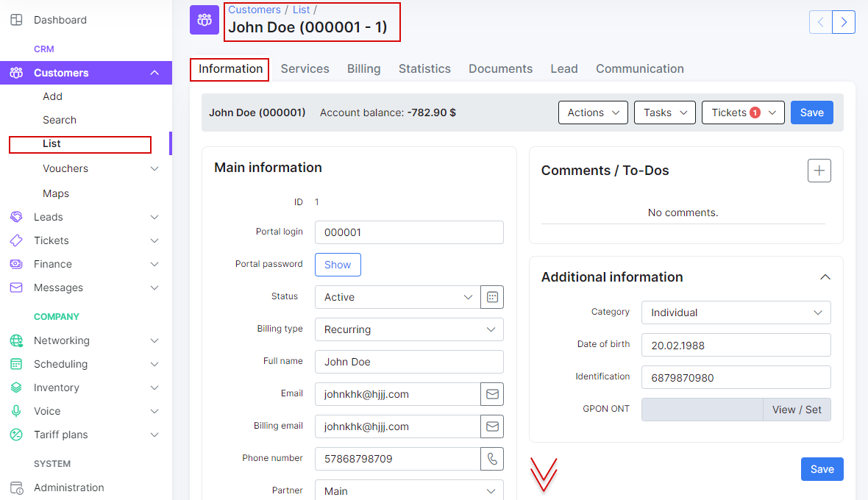Click the envelope icon next to Email field
This screenshot has width=868, height=500.
(492, 394)
